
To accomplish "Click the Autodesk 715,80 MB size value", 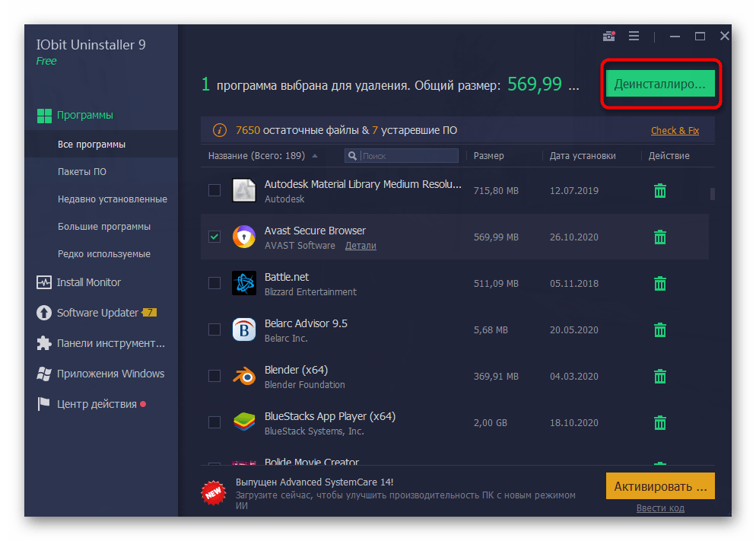I will click(x=496, y=191).
